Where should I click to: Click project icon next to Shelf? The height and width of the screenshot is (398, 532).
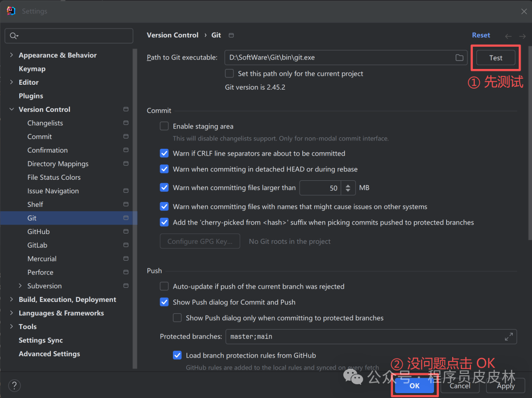(126, 204)
